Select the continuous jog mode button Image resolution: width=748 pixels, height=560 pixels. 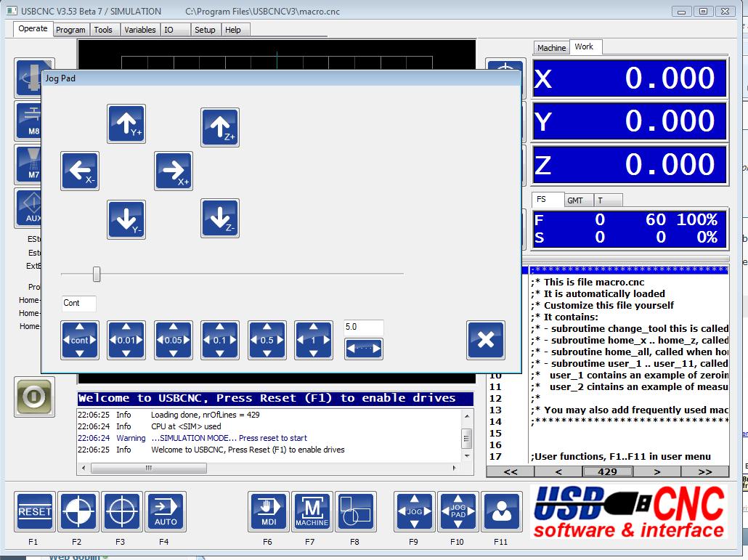80,340
